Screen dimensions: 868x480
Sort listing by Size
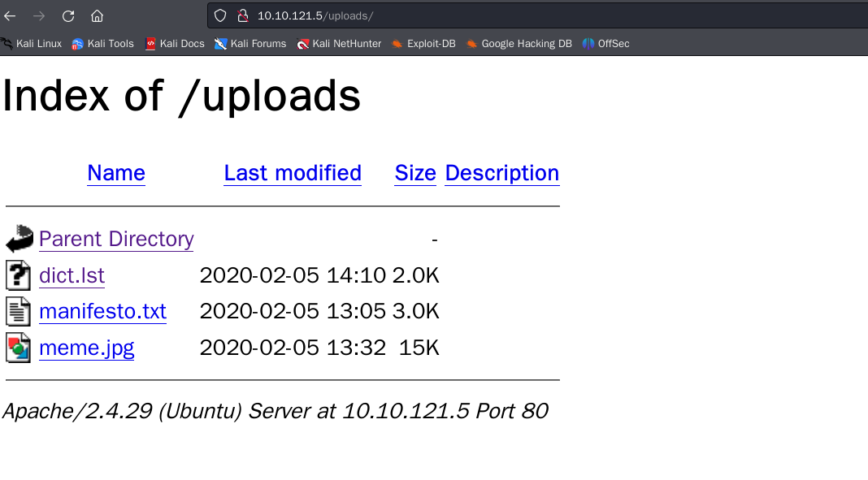click(x=414, y=172)
